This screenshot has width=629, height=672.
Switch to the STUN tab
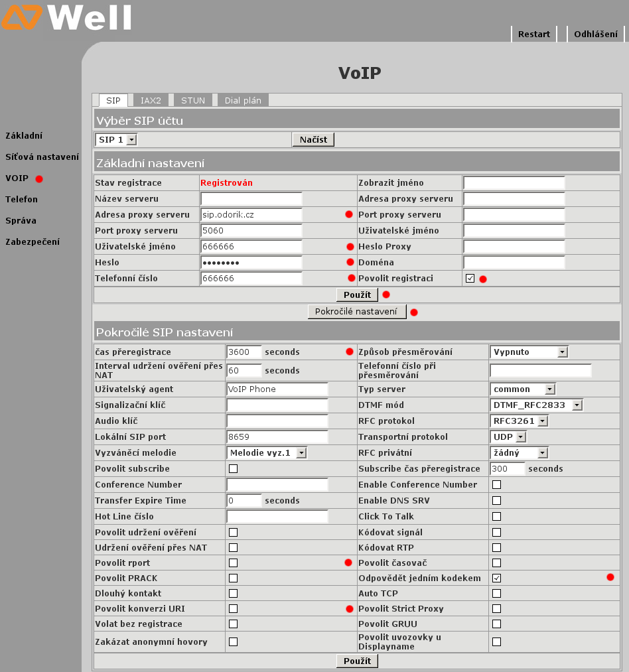[193, 100]
